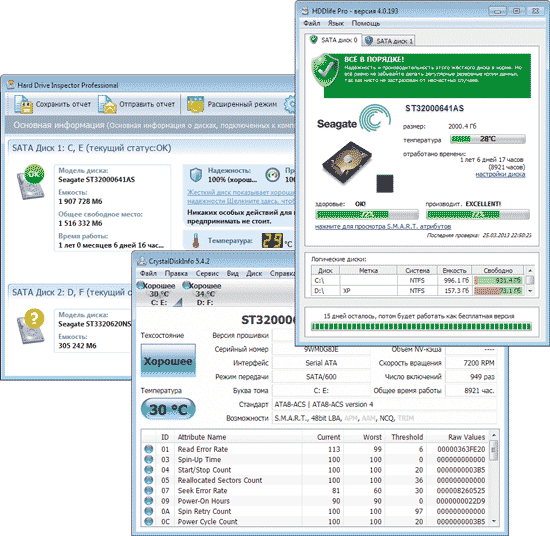Click the Save report icon in the toolbar
550x536 pixels.
[x=23, y=104]
